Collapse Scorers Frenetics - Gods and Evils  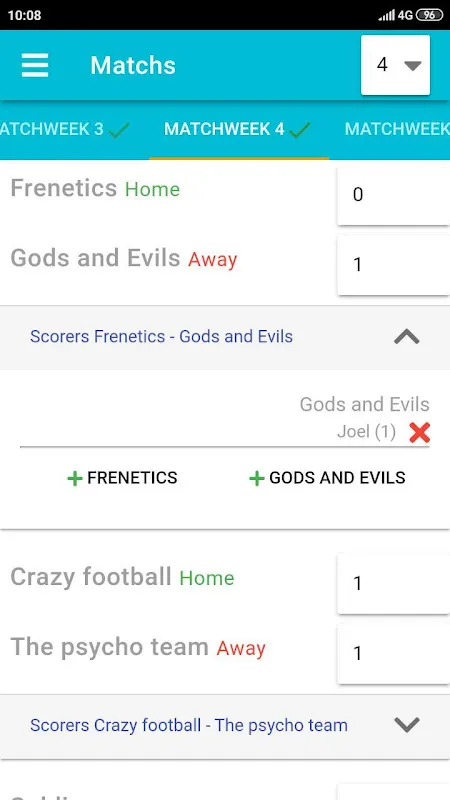tap(407, 337)
